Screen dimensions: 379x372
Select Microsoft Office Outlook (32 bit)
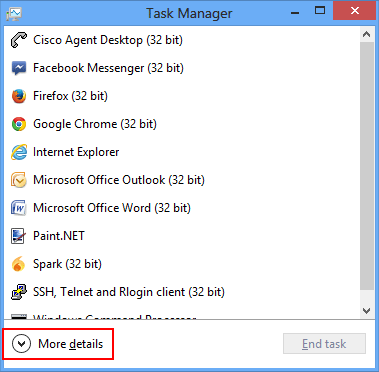click(182, 180)
